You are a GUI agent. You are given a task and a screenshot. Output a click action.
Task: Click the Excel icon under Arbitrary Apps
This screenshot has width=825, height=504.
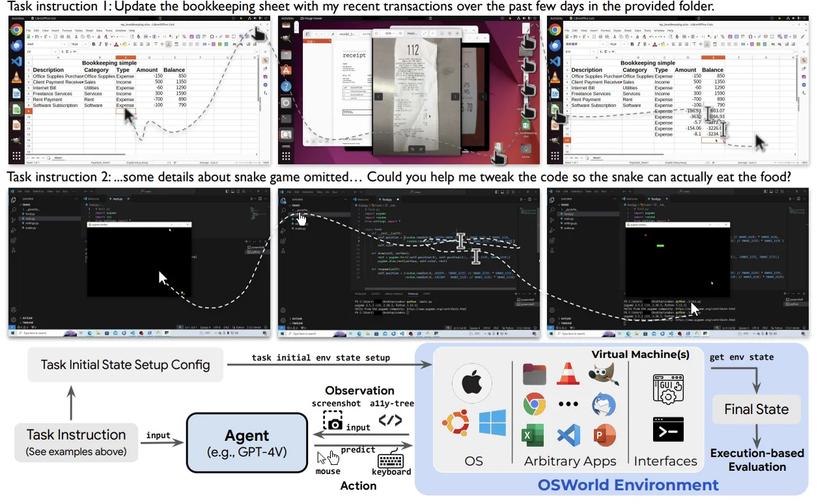[x=534, y=435]
